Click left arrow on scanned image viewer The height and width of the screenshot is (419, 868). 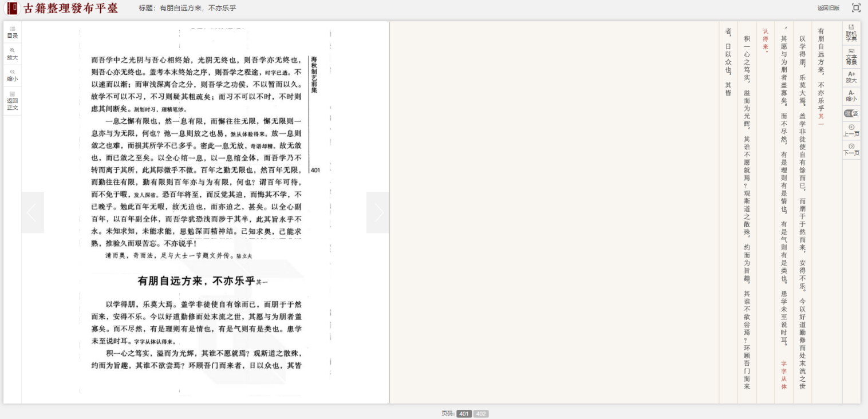33,212
